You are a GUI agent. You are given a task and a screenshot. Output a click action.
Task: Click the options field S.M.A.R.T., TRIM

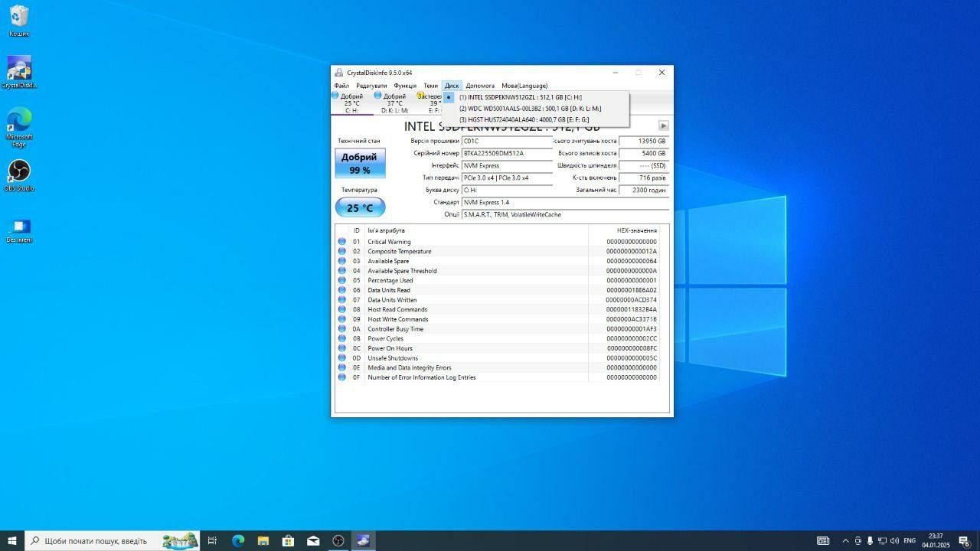[565, 214]
